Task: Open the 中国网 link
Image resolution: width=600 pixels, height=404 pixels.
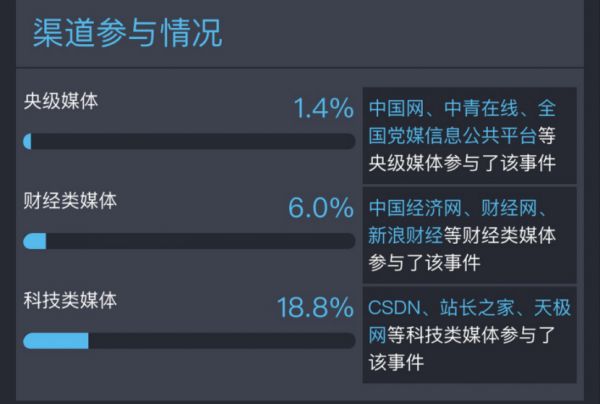Action: point(398,108)
